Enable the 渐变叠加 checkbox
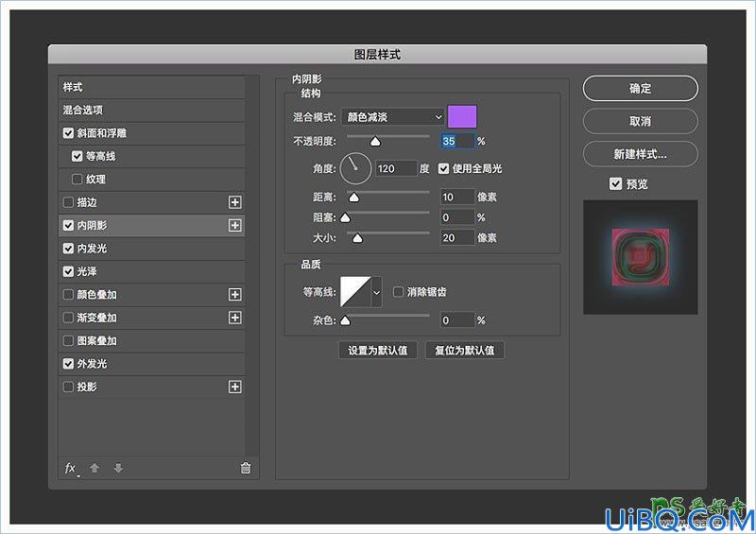The height and width of the screenshot is (534, 756). (x=68, y=318)
